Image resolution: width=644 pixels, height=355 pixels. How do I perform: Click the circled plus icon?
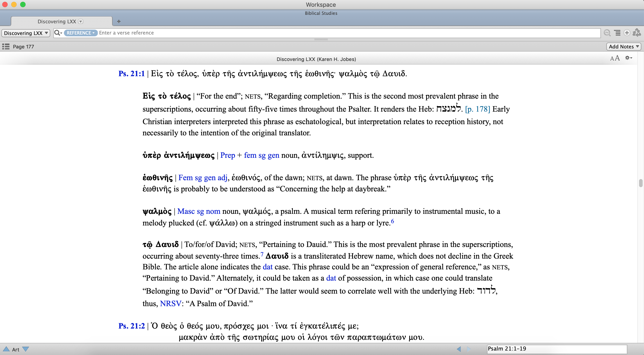[627, 33]
